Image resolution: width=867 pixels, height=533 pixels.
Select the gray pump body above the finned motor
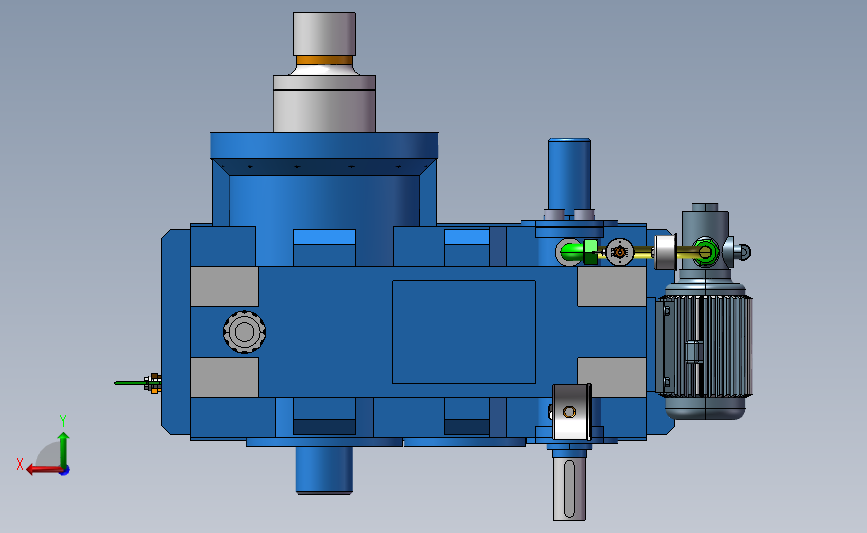(x=705, y=241)
